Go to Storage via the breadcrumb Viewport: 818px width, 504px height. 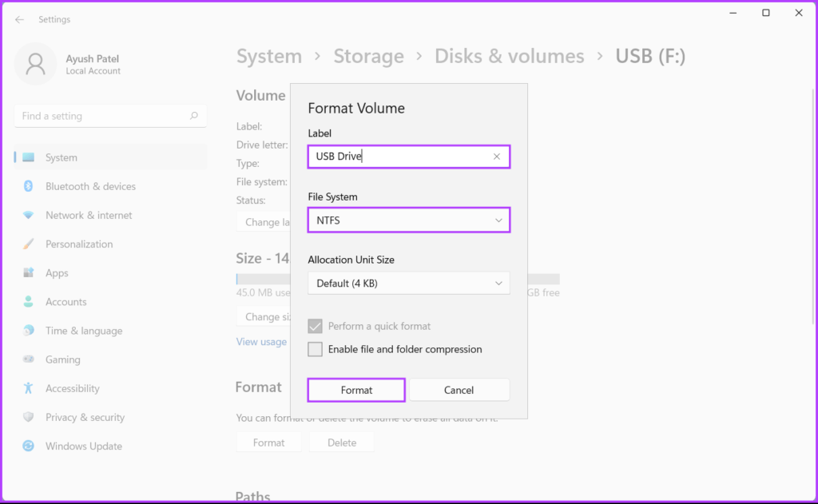(368, 56)
